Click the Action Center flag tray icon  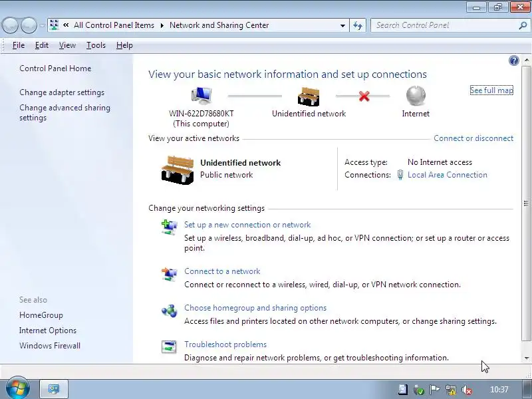point(435,390)
